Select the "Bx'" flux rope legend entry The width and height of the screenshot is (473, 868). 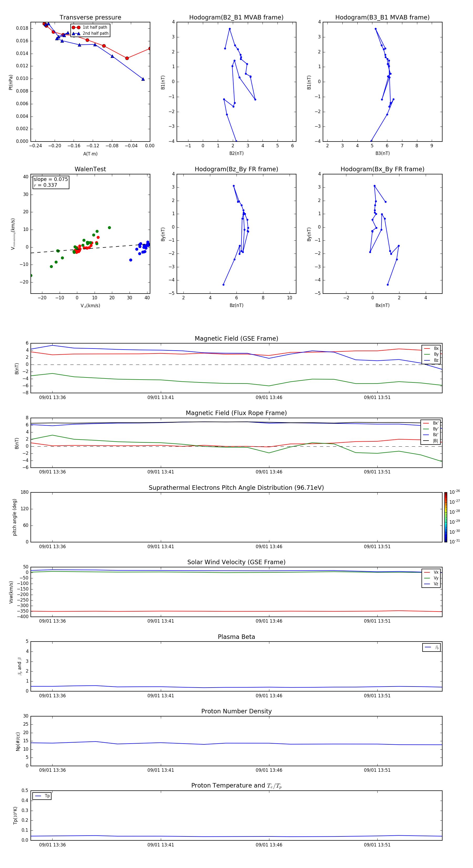point(431,423)
